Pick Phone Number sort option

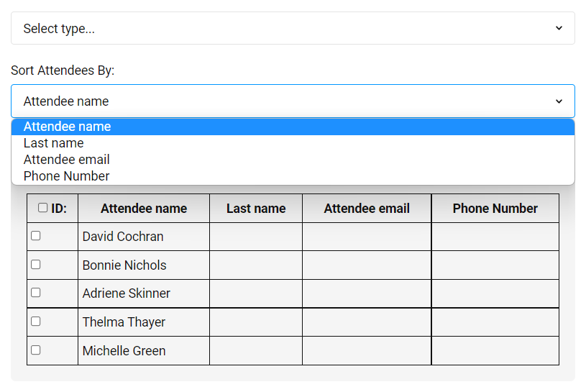pyautogui.click(x=67, y=176)
